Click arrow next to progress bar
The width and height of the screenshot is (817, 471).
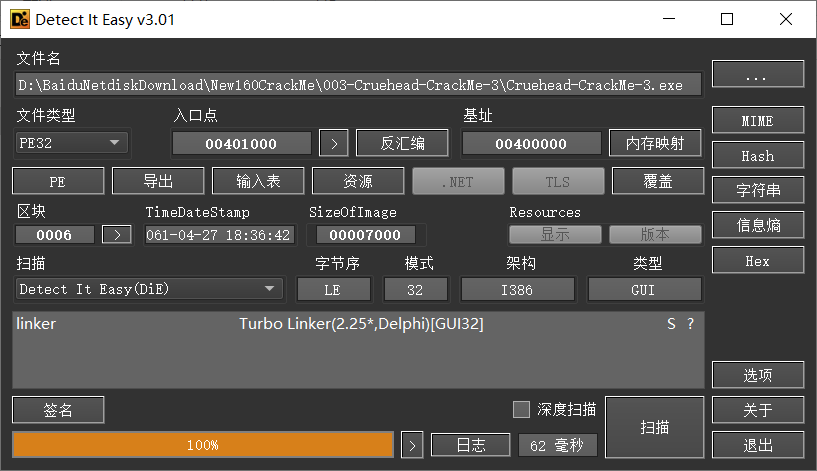tap(412, 445)
